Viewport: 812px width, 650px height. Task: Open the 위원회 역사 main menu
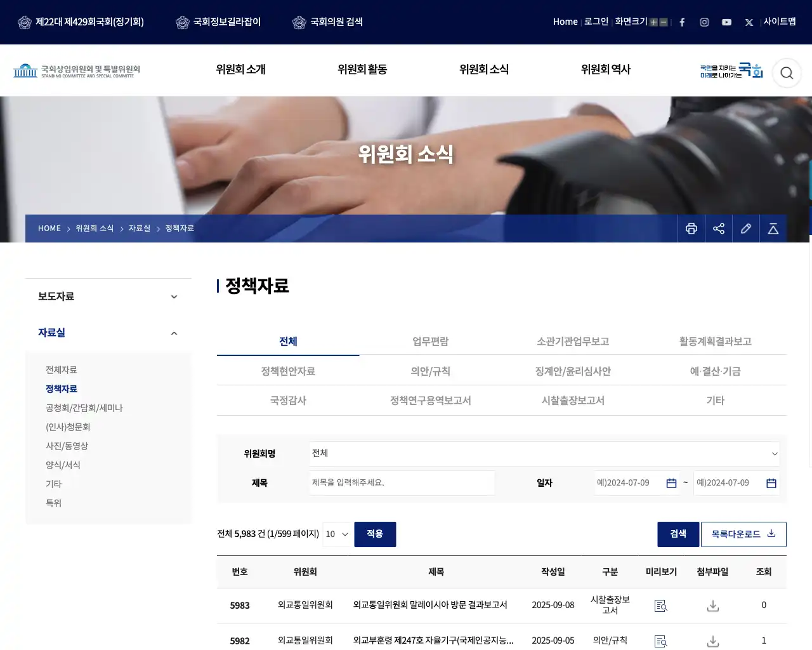(606, 69)
